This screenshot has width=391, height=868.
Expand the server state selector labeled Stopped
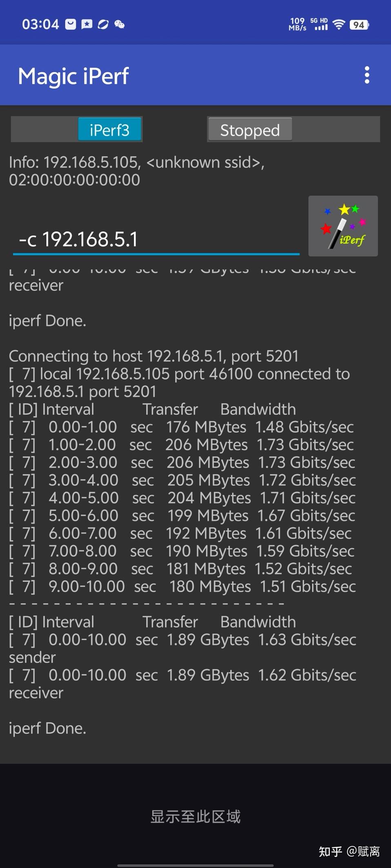click(250, 129)
